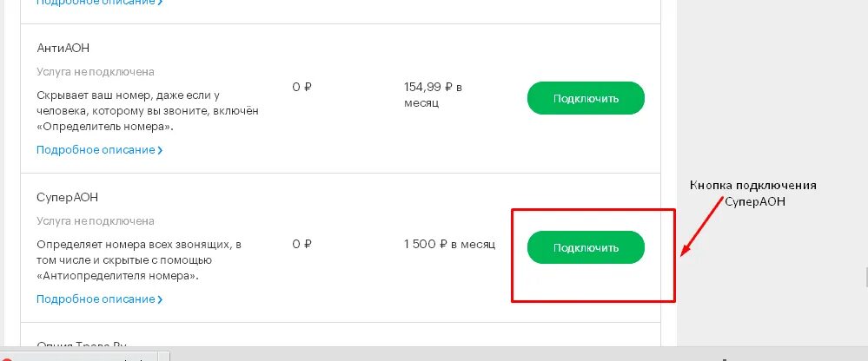
Task: Select the red-icon tab in the bottom bar
Action: coord(79,358)
